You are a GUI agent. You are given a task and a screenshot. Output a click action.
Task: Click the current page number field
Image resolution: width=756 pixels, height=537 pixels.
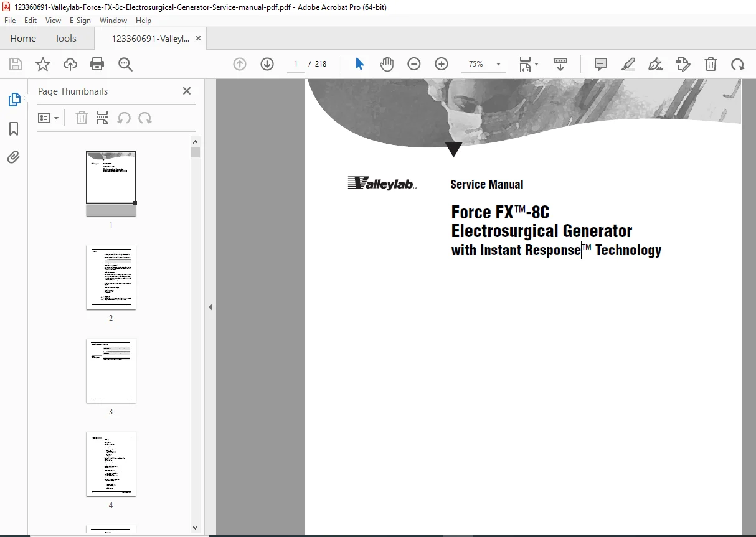point(296,64)
